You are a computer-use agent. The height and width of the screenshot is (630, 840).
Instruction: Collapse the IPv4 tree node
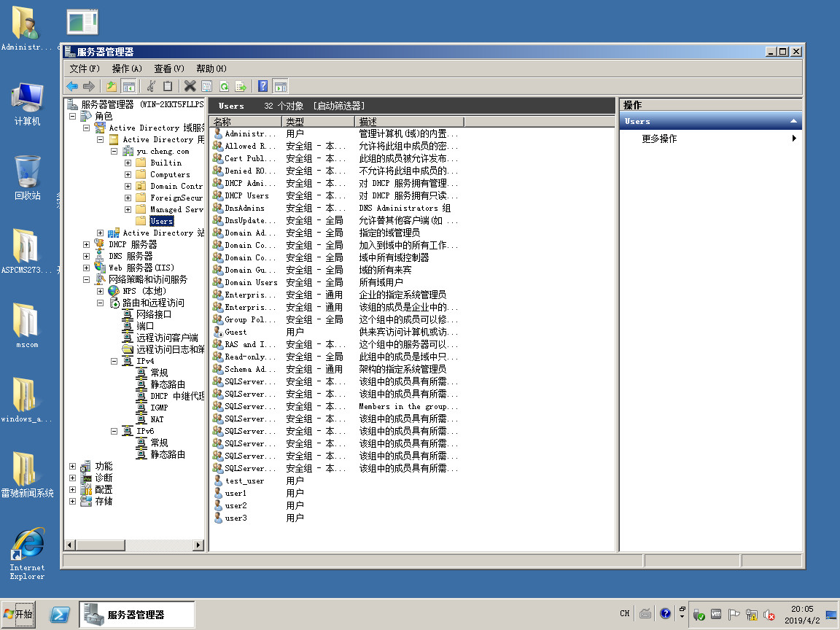tap(114, 361)
